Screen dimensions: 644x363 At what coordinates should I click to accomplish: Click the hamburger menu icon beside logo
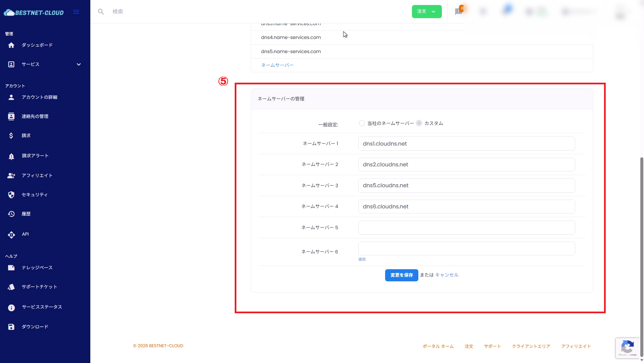tap(76, 12)
